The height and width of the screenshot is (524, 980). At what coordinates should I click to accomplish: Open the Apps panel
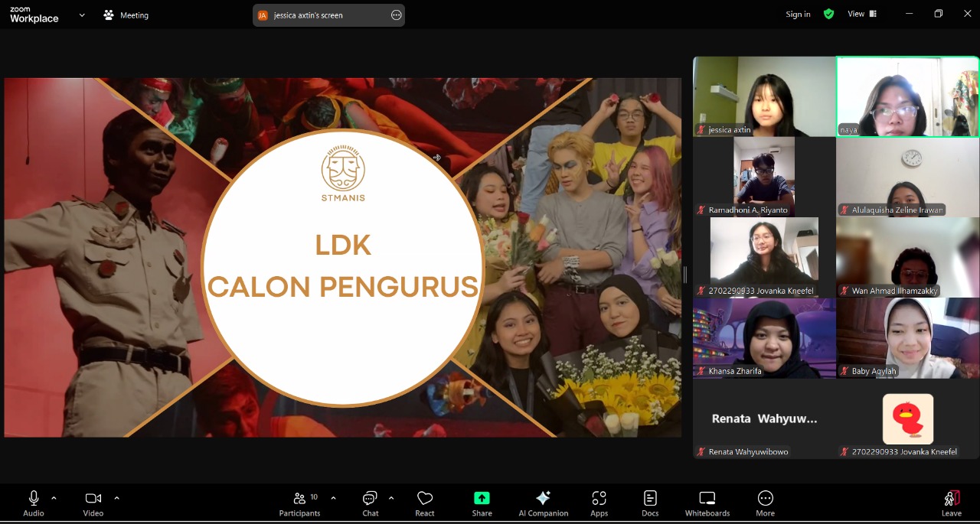point(599,503)
